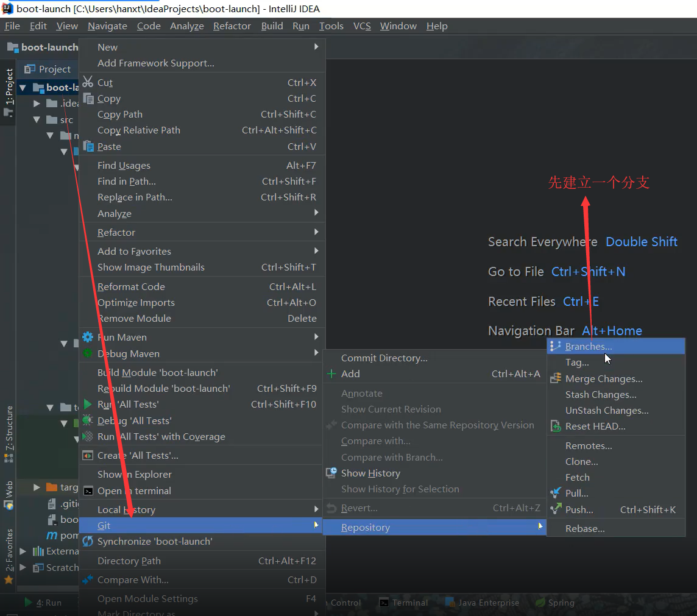This screenshot has height=616, width=697.
Task: Click the Push arrow icon
Action: coord(556,509)
